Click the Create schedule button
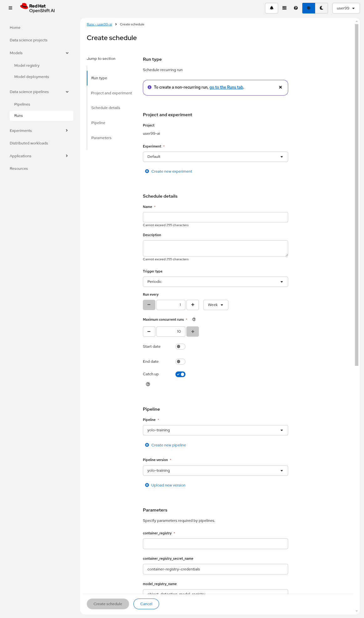 coord(108,604)
